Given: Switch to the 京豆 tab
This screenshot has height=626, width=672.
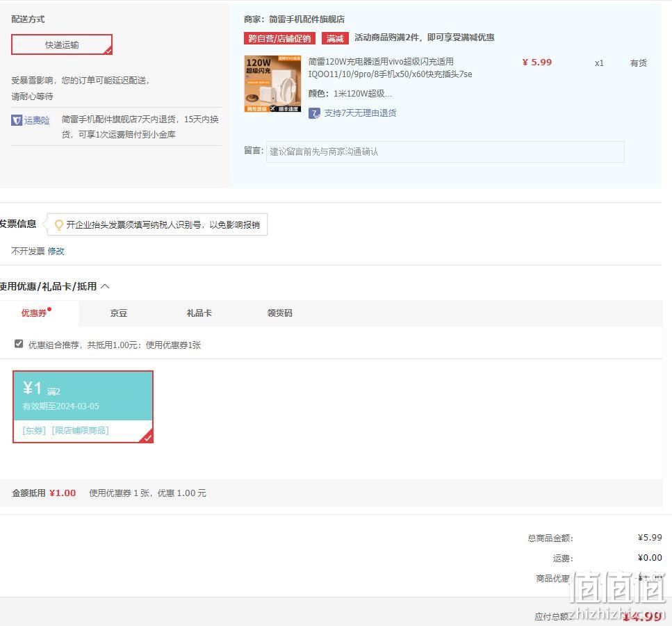Looking at the screenshot, I should [x=119, y=313].
